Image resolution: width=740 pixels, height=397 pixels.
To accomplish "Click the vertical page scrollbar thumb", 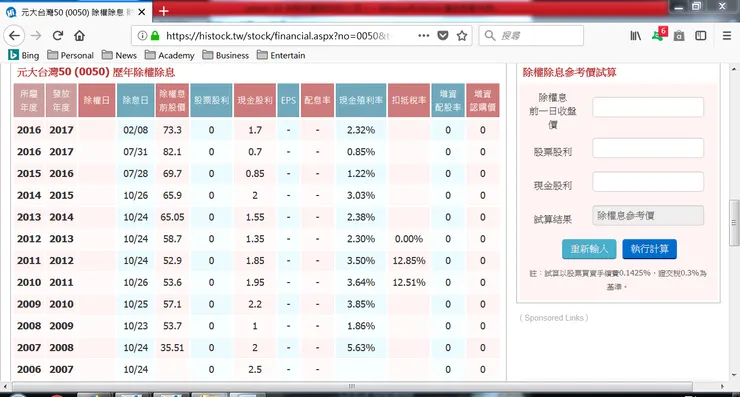I will [x=734, y=223].
